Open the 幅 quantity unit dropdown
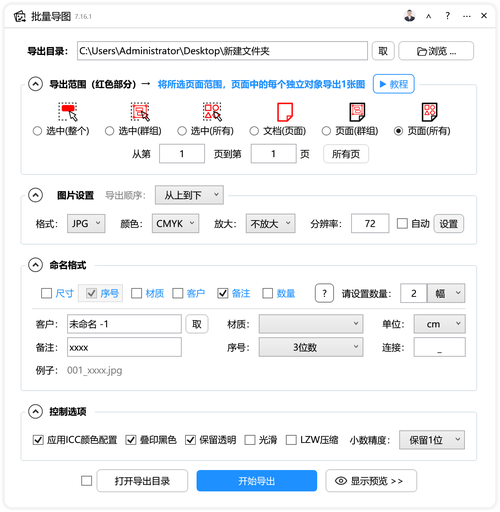 coord(446,293)
